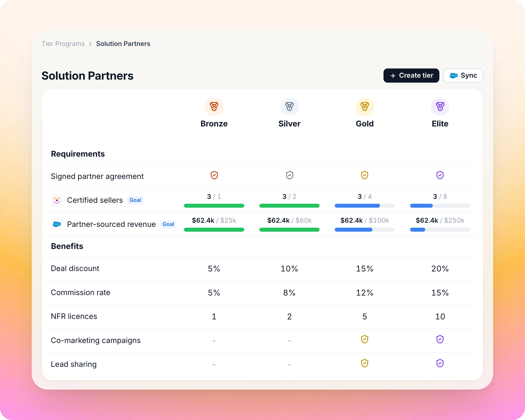Click the Gold tier medal icon

[364, 107]
